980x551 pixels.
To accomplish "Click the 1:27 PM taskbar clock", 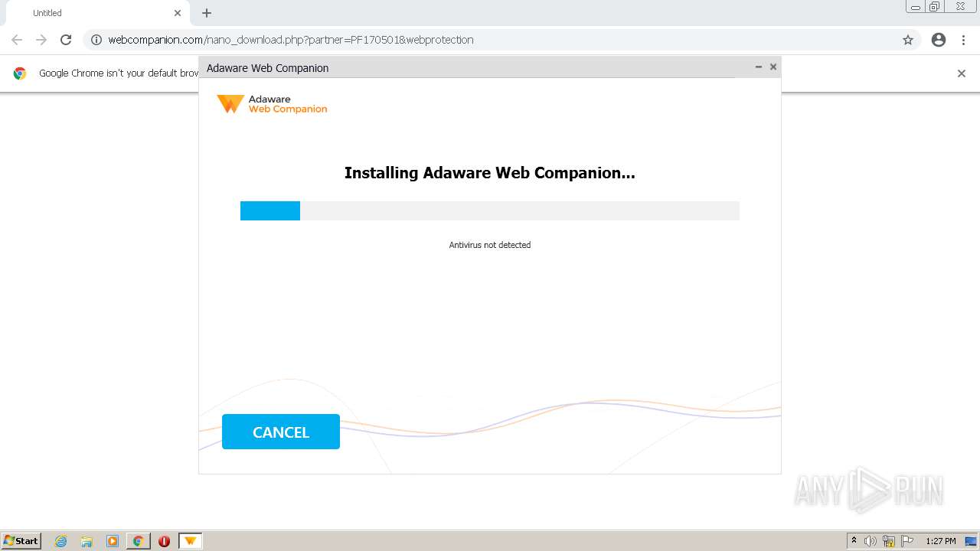I will pos(941,541).
